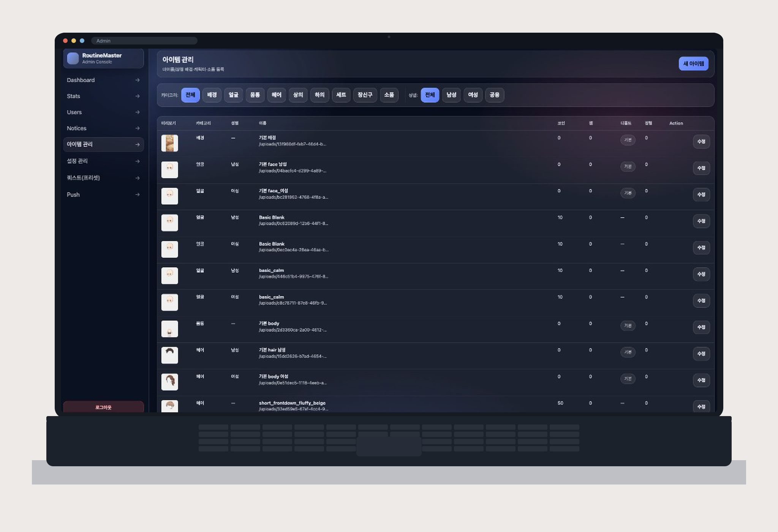Click the arrow icon beside Users
This screenshot has width=778, height=532.
[x=138, y=112]
